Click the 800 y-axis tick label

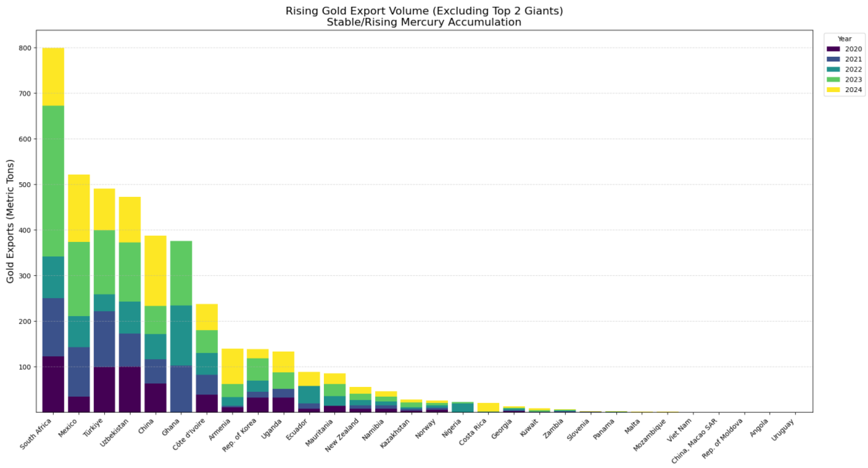point(25,48)
